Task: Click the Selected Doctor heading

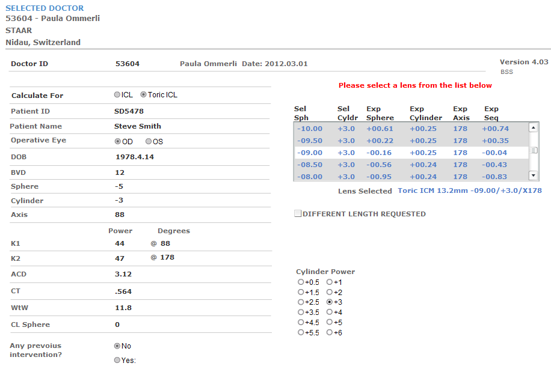Action: [x=45, y=8]
